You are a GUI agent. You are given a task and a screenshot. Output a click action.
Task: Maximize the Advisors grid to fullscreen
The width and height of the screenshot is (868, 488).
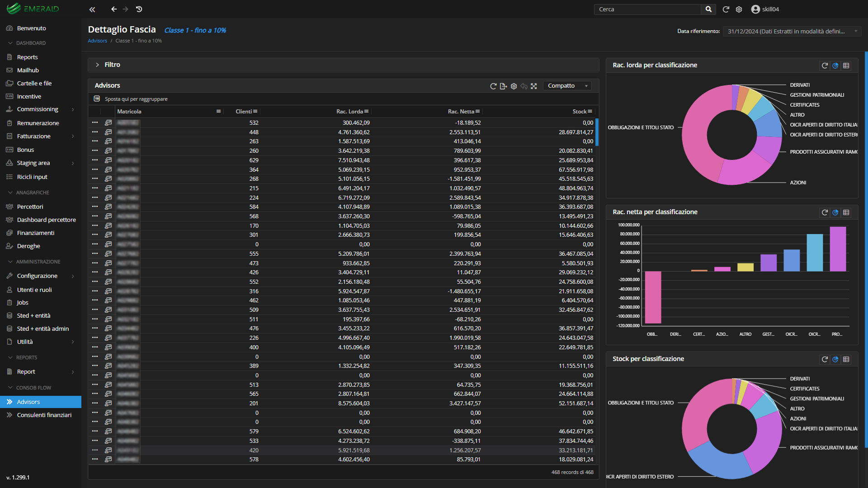[x=534, y=86]
